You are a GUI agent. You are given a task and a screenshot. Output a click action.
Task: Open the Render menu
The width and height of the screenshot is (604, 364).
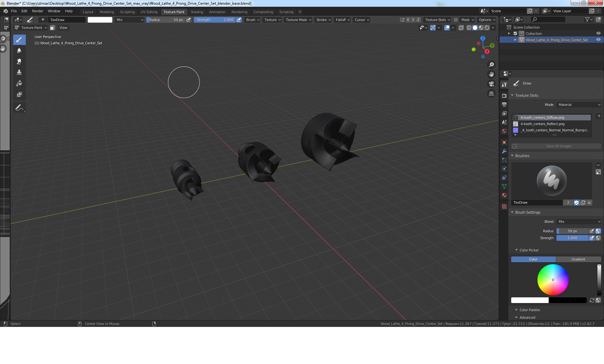tap(37, 11)
